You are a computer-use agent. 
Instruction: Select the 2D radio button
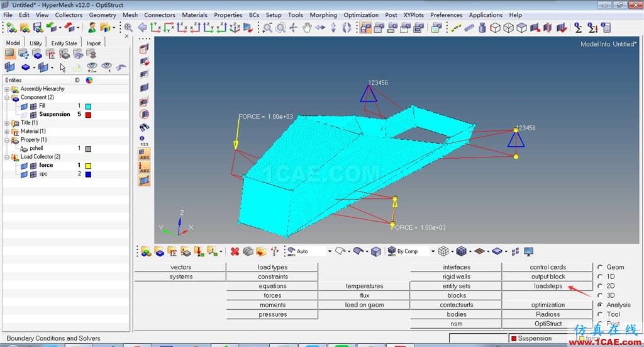[600, 286]
